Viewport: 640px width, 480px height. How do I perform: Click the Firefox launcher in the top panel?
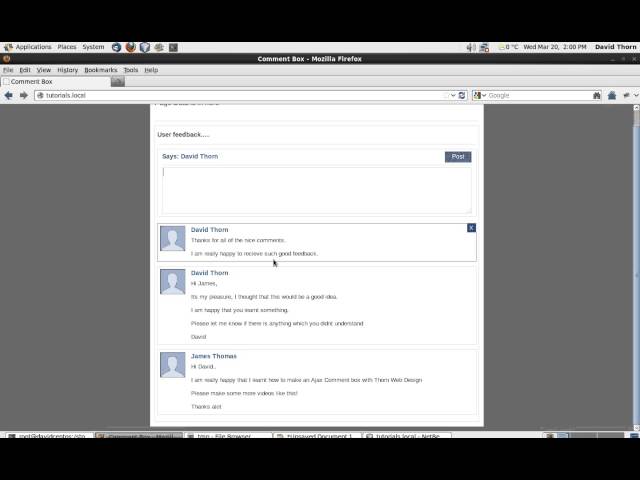click(131, 47)
